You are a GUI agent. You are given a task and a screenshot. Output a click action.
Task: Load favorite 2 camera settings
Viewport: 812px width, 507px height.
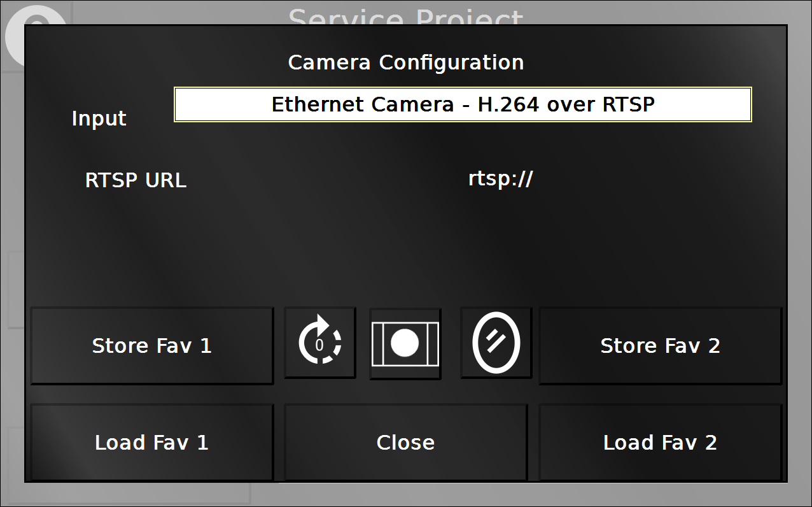pyautogui.click(x=660, y=443)
